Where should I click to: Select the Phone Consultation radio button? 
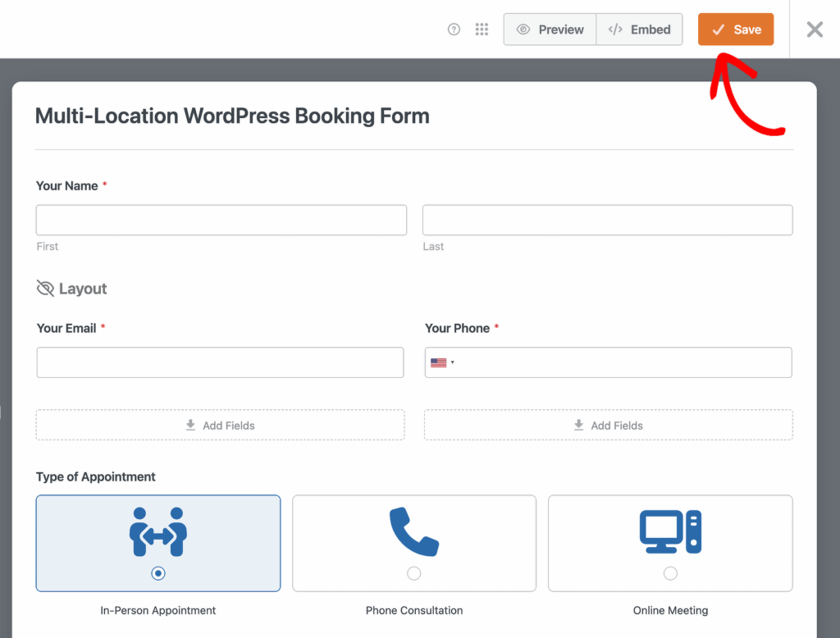pyautogui.click(x=413, y=572)
